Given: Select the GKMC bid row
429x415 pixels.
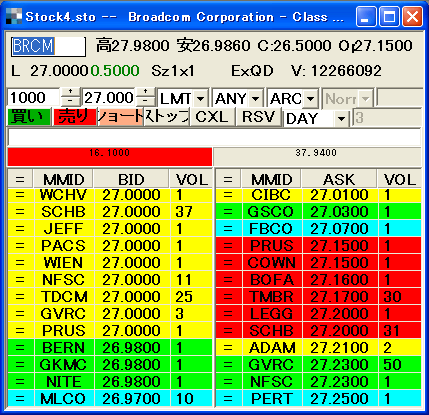Looking at the screenshot, I should 110,364.
